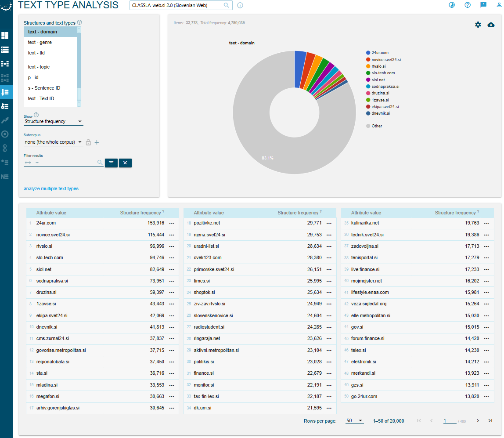Select text - tld in structures list
Image resolution: width=504 pixels, height=438 pixels.
(x=50, y=53)
